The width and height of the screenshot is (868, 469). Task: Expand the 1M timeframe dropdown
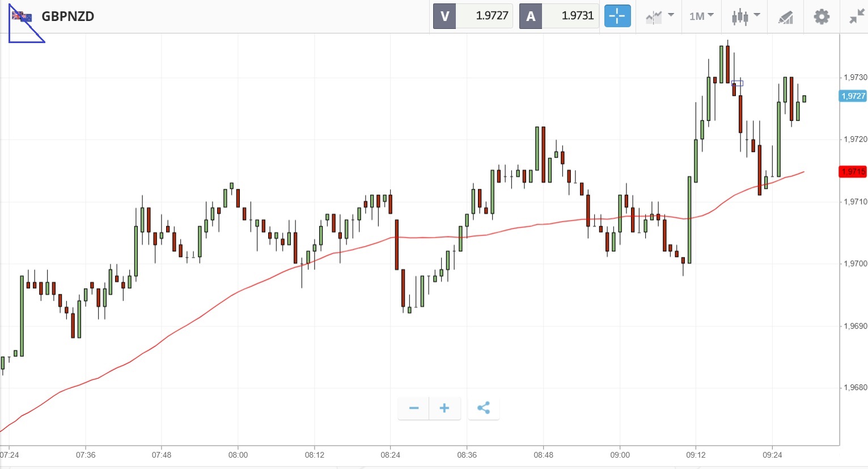701,16
